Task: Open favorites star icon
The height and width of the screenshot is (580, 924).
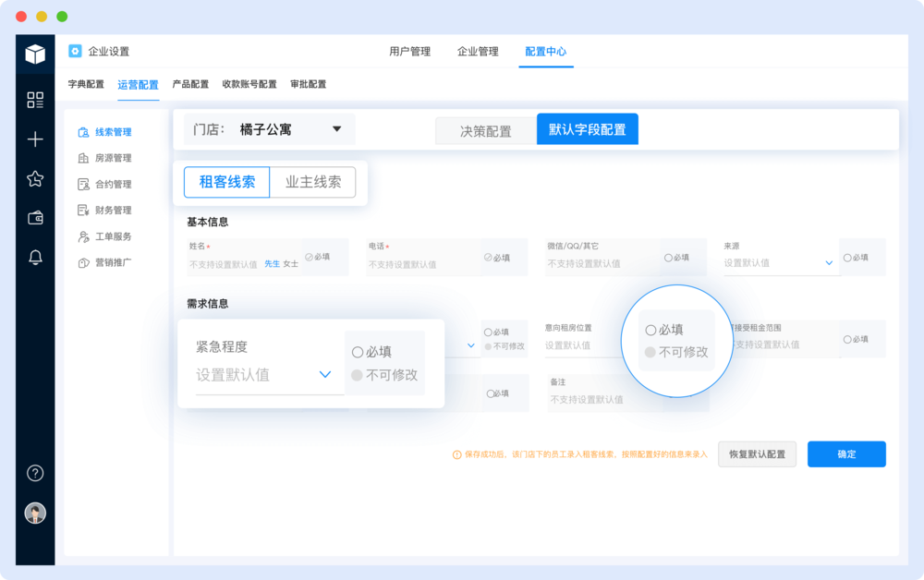Action: pos(35,178)
